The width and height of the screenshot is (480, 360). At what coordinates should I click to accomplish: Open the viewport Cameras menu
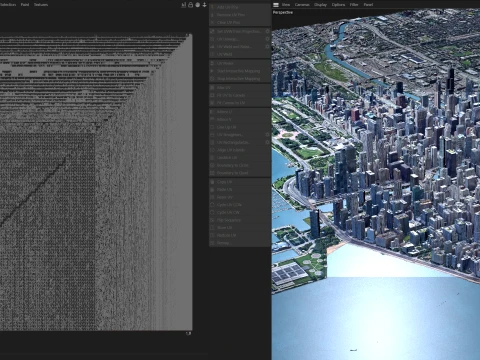point(302,5)
